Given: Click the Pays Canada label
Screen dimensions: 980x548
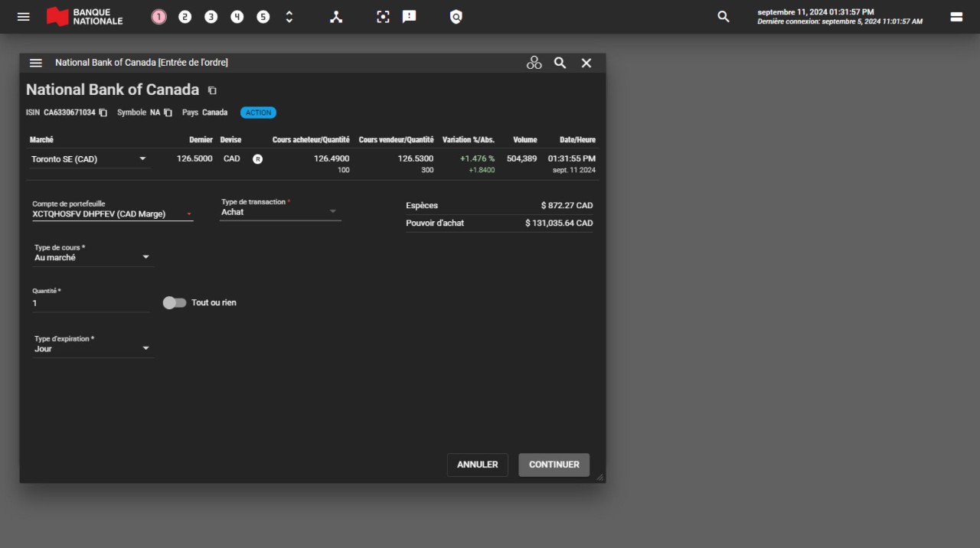Looking at the screenshot, I should tap(204, 113).
